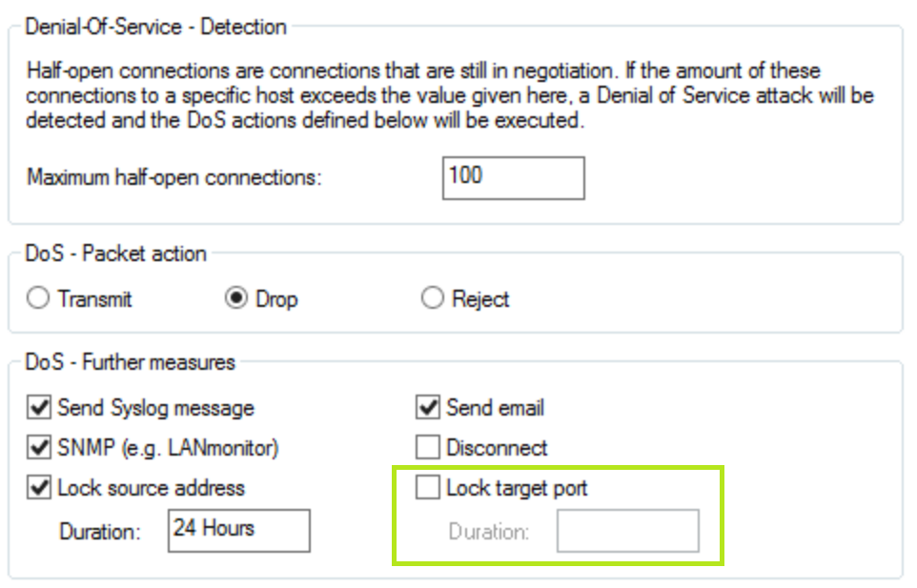Viewport: 917px width, 588px height.
Task: Click the Duration label under Lock source address
Action: (x=99, y=532)
